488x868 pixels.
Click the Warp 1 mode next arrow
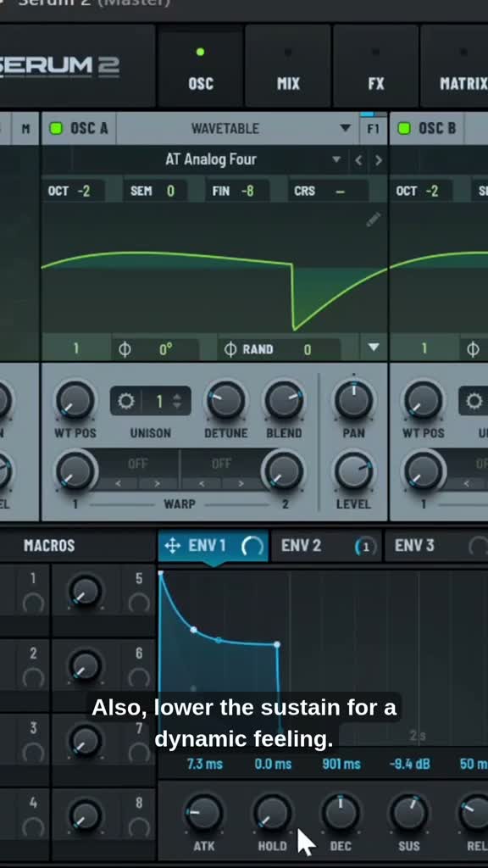pos(157,483)
